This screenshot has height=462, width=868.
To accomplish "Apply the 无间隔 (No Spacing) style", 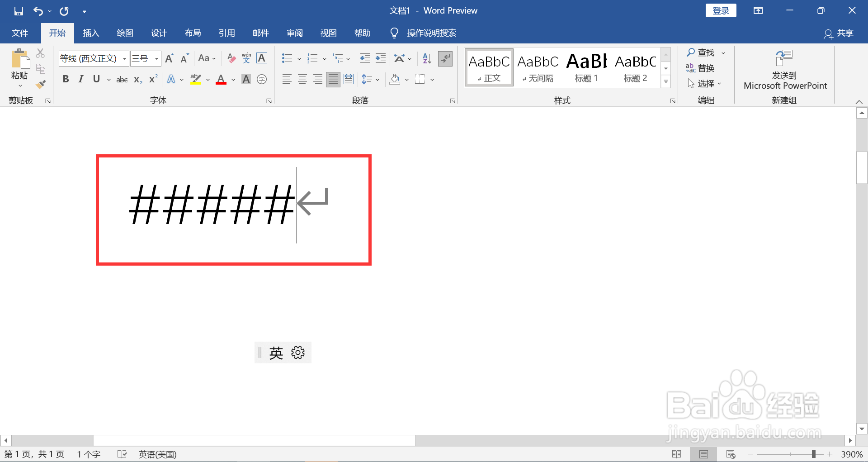I will (x=538, y=68).
